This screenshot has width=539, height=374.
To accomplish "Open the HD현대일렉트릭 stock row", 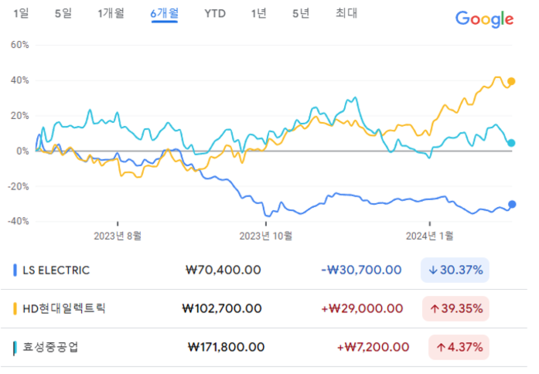I will (264, 309).
